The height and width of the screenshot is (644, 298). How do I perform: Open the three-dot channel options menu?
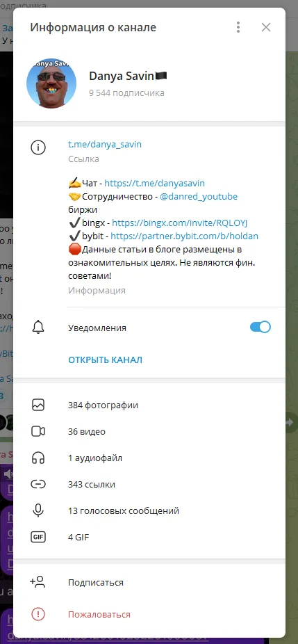pyautogui.click(x=238, y=28)
